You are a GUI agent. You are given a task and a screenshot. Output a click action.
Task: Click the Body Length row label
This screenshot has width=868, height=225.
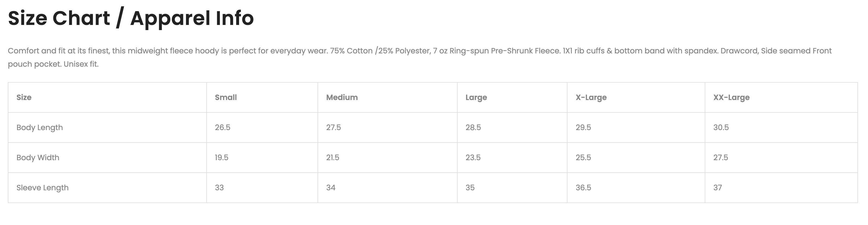40,127
